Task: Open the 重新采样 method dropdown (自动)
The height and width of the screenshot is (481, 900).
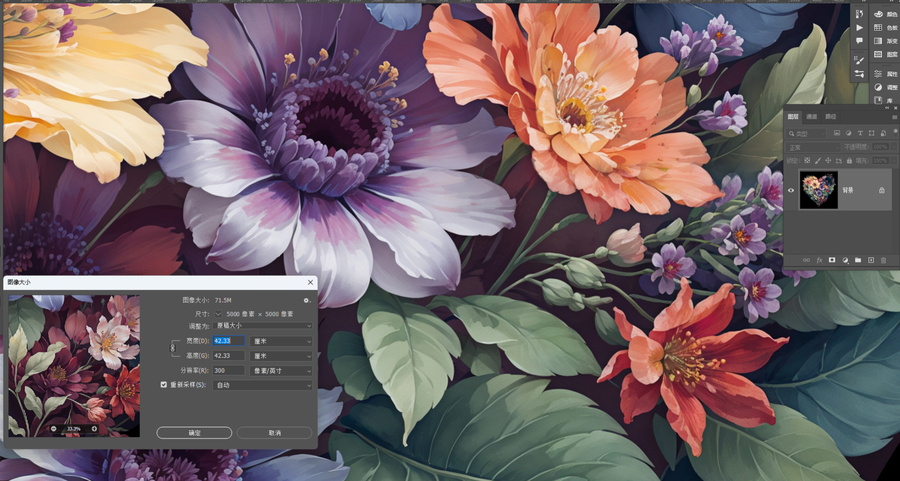Action: [262, 385]
